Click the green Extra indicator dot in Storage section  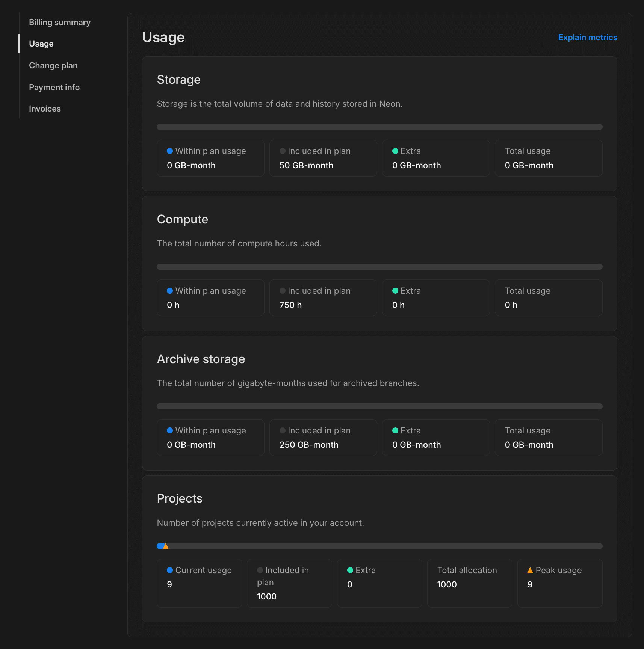(395, 151)
